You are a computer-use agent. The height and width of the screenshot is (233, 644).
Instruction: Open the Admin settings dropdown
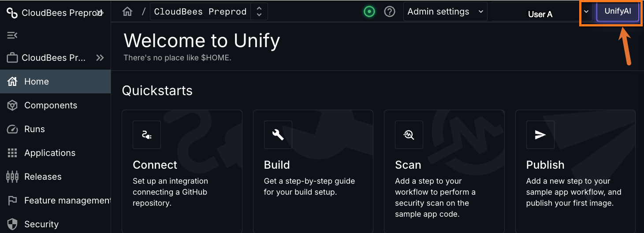pos(445,11)
